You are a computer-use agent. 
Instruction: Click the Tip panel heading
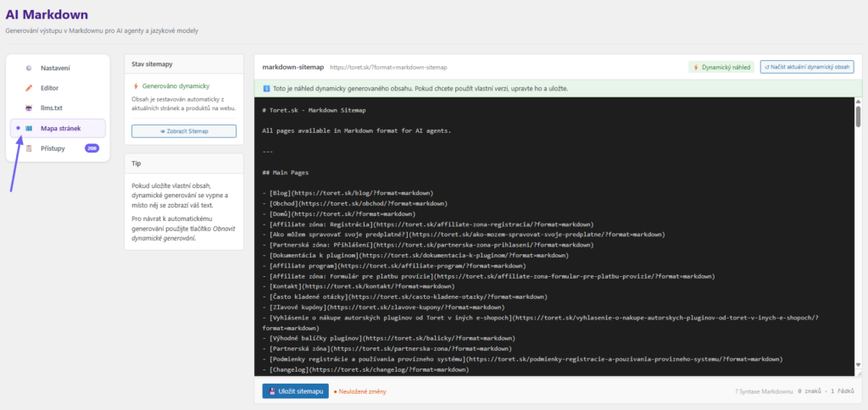[x=136, y=163]
